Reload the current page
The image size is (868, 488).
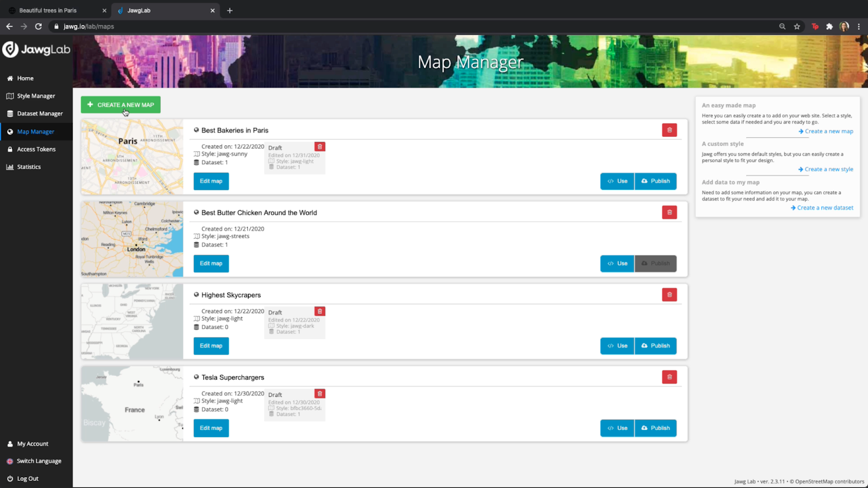pyautogui.click(x=39, y=26)
